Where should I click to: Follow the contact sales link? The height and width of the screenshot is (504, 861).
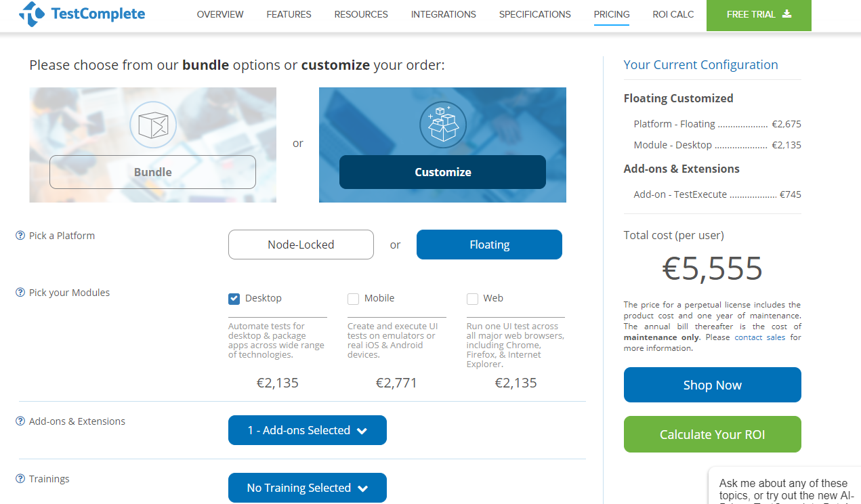(760, 337)
